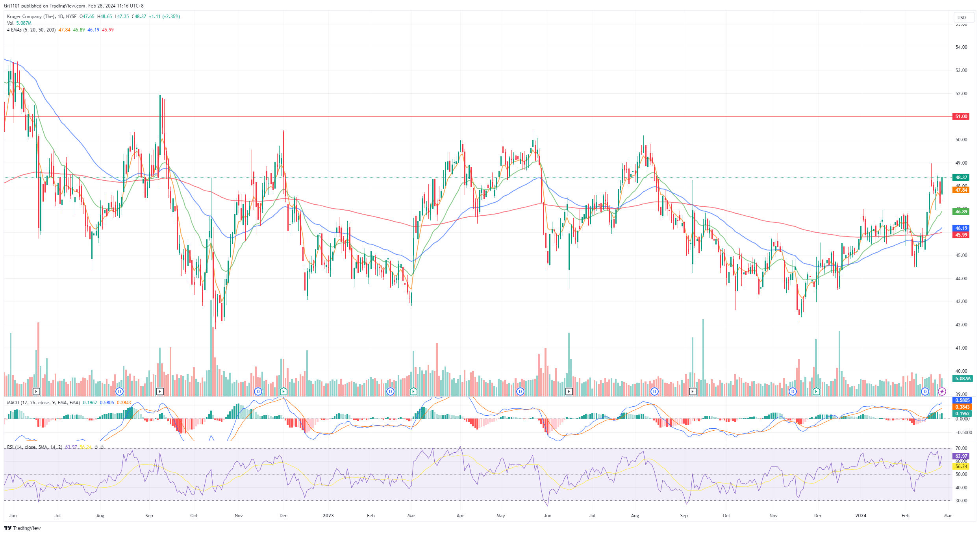Click the dividend D marker in November 2022
The image size is (980, 535).
coord(258,391)
